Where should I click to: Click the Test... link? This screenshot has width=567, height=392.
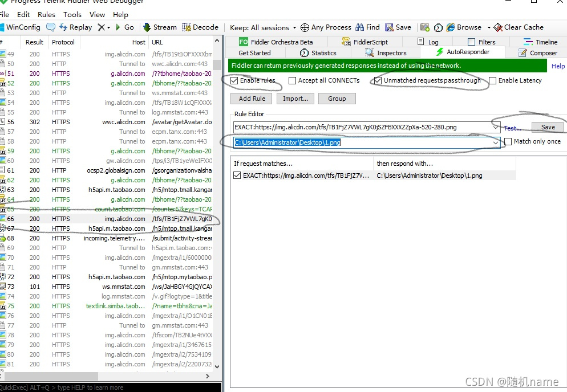[x=513, y=128]
